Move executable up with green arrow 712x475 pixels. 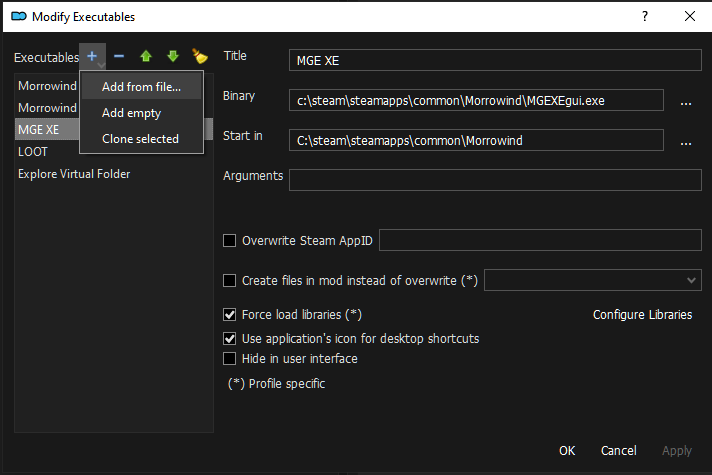click(x=146, y=57)
